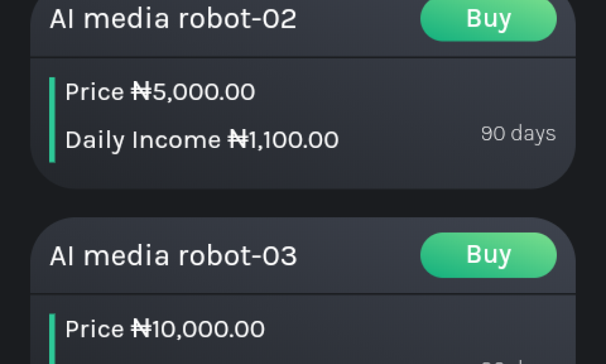Buy the AI media robot-02 plan
Viewport: 606px width, 364px height.
coord(488,19)
